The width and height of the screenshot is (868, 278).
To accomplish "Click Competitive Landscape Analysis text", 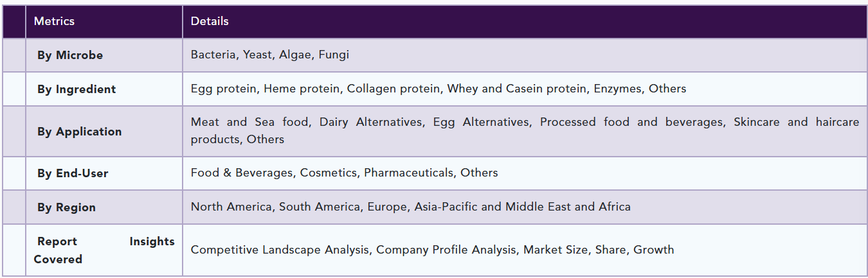I will click(280, 250).
